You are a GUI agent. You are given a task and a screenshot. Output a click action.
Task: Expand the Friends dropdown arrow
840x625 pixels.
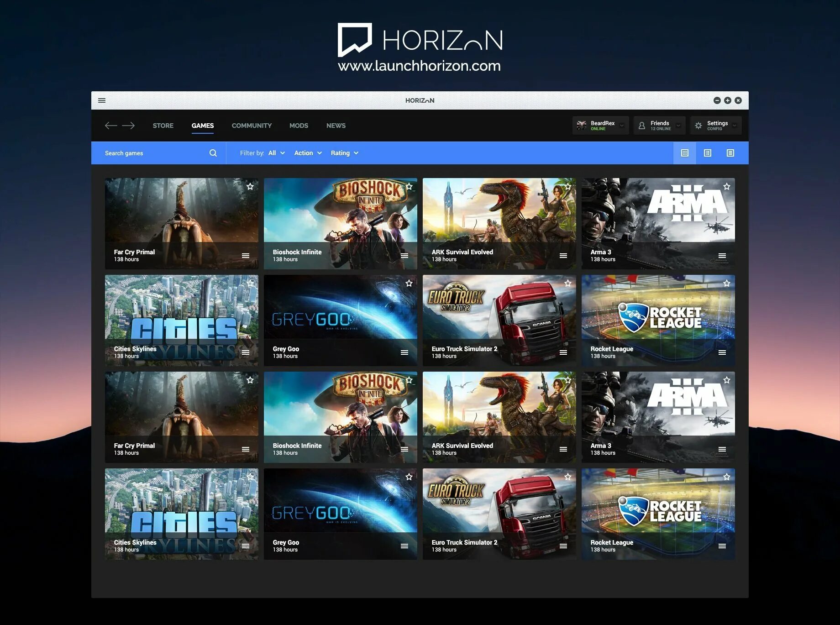pos(678,126)
